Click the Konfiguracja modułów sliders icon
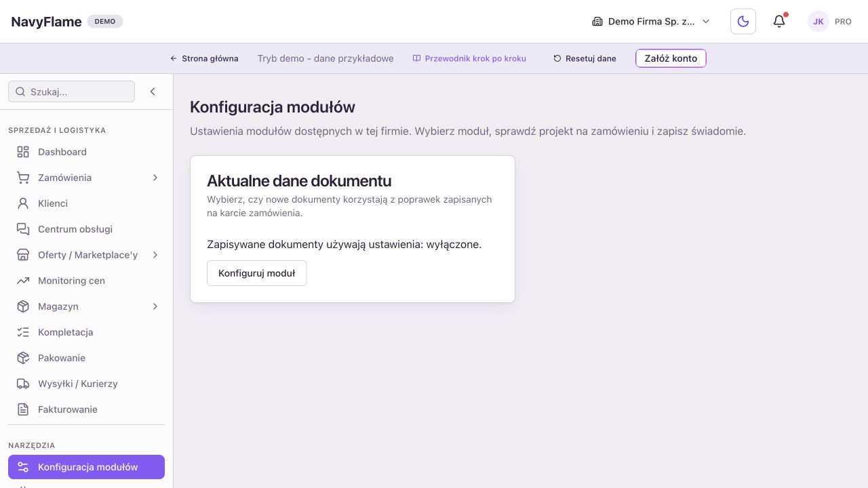 [x=23, y=467]
